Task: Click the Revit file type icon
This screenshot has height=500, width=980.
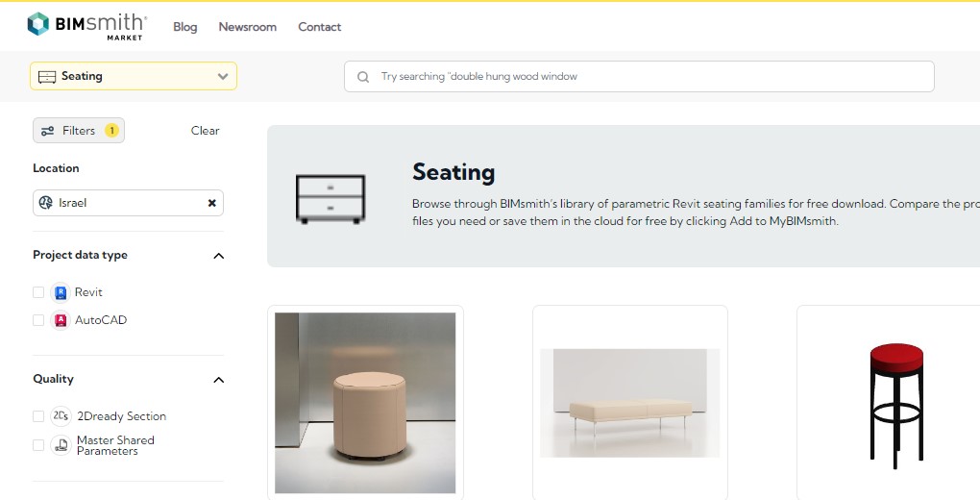Action: (x=61, y=292)
